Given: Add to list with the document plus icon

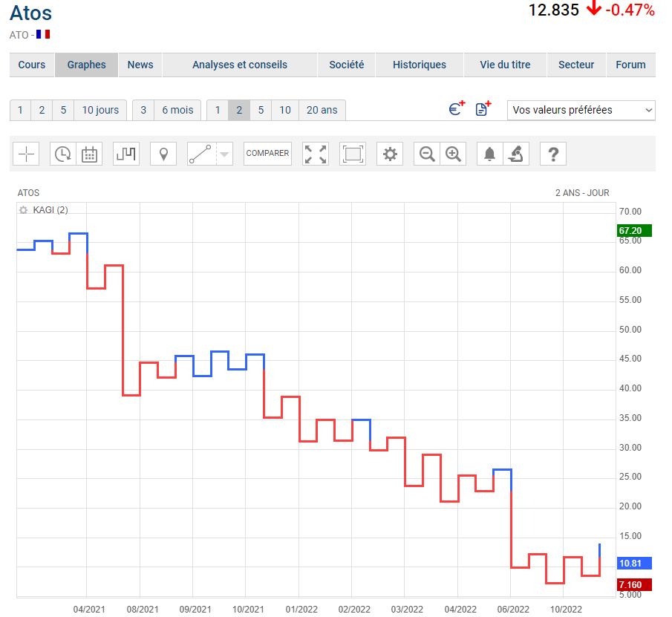Looking at the screenshot, I should [x=483, y=108].
